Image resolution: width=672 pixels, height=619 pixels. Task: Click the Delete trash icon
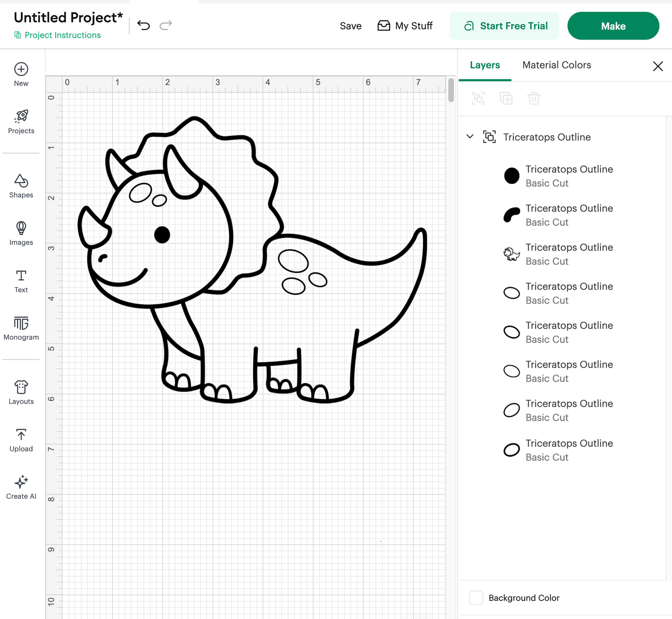click(x=534, y=98)
